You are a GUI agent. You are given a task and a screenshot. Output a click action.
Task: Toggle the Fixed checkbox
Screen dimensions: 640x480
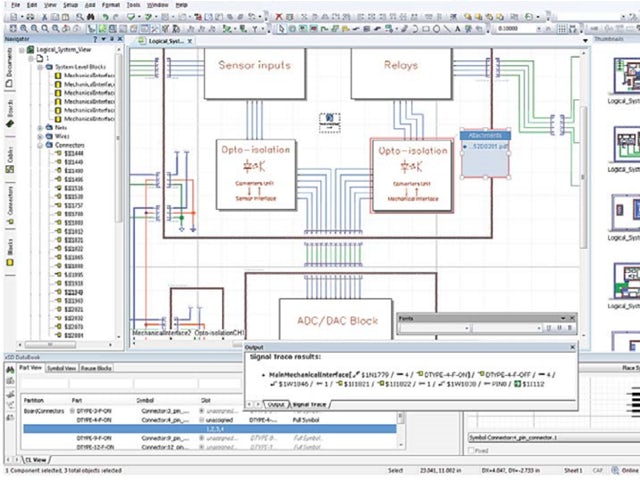(471, 451)
